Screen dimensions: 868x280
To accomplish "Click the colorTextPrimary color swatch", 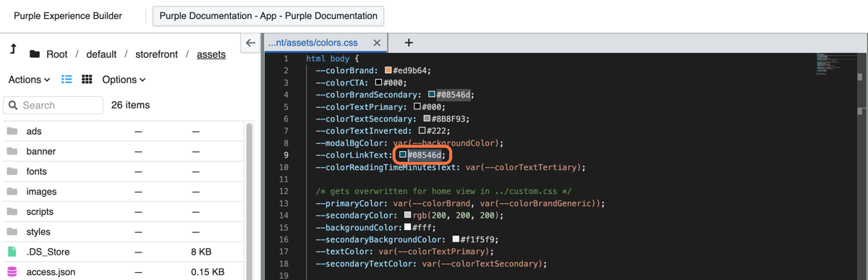I will point(417,107).
